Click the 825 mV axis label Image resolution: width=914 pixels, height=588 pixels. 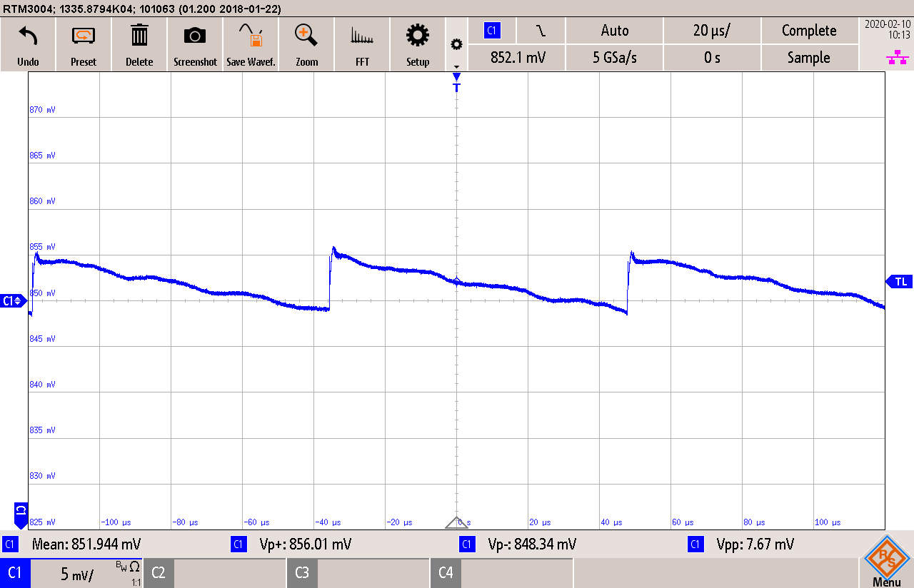click(42, 522)
